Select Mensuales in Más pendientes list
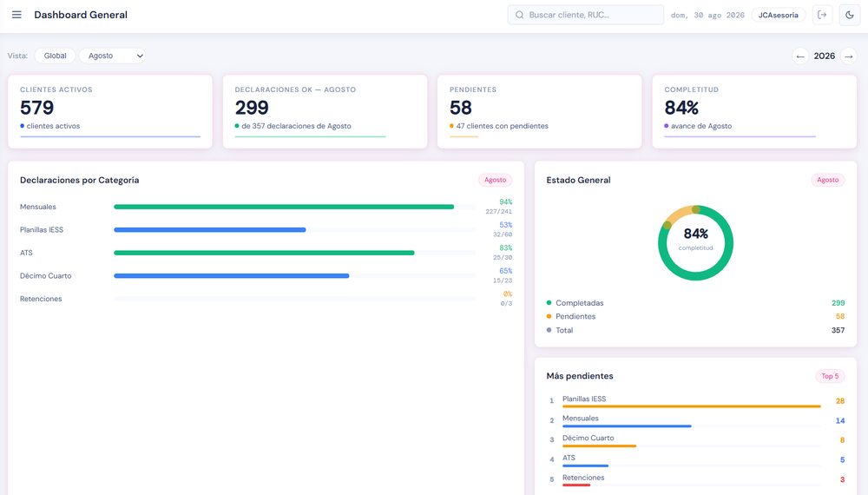This screenshot has width=868, height=495. click(x=695, y=421)
